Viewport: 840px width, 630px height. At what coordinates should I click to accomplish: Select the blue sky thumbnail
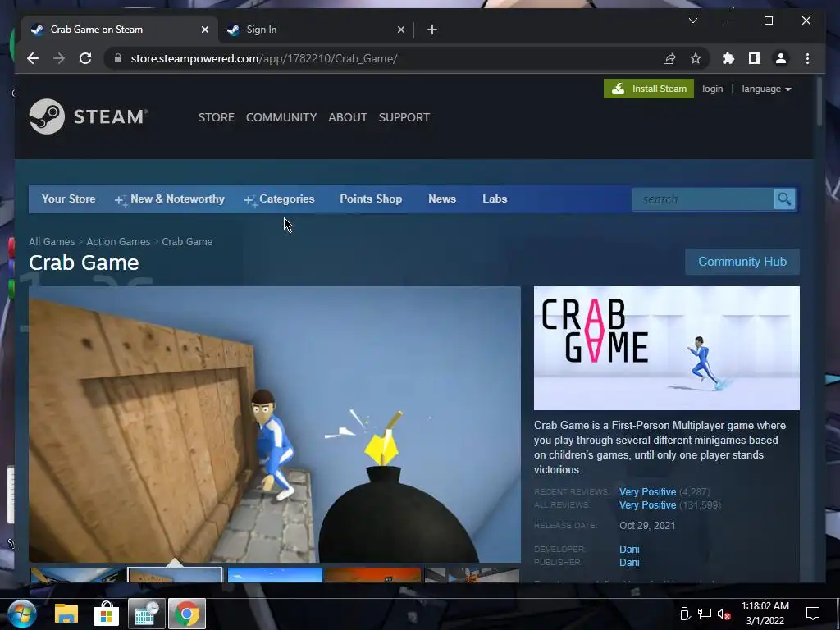tap(275, 575)
